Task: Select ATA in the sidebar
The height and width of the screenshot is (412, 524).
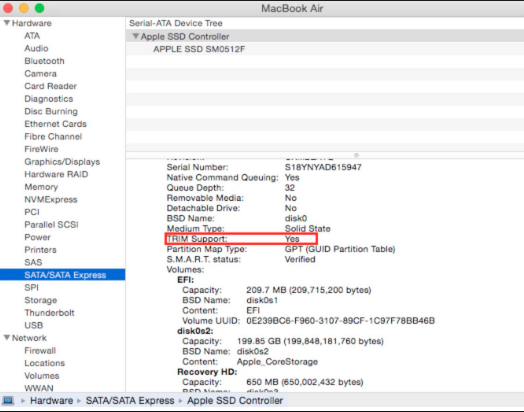Action: pos(32,36)
